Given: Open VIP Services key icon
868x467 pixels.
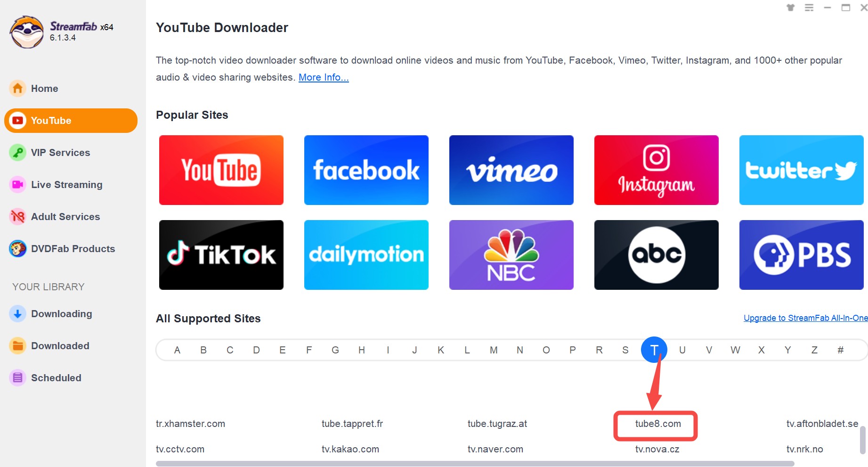Looking at the screenshot, I should (17, 153).
